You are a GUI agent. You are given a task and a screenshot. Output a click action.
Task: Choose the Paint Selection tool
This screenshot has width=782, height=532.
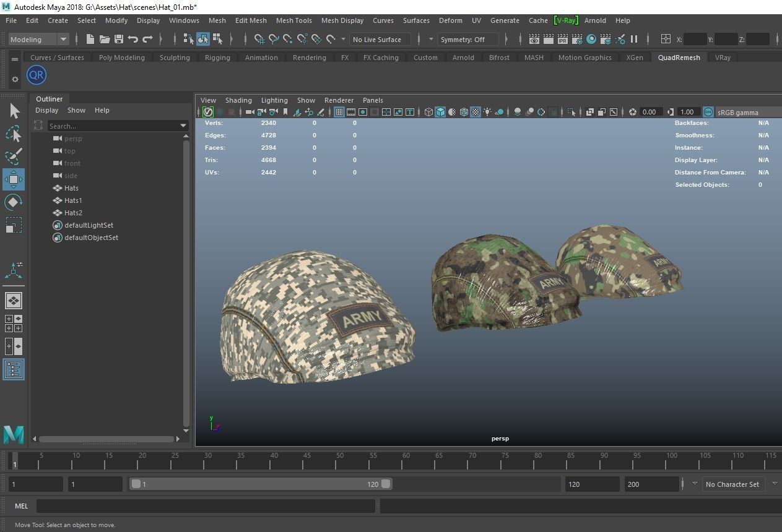(x=14, y=157)
